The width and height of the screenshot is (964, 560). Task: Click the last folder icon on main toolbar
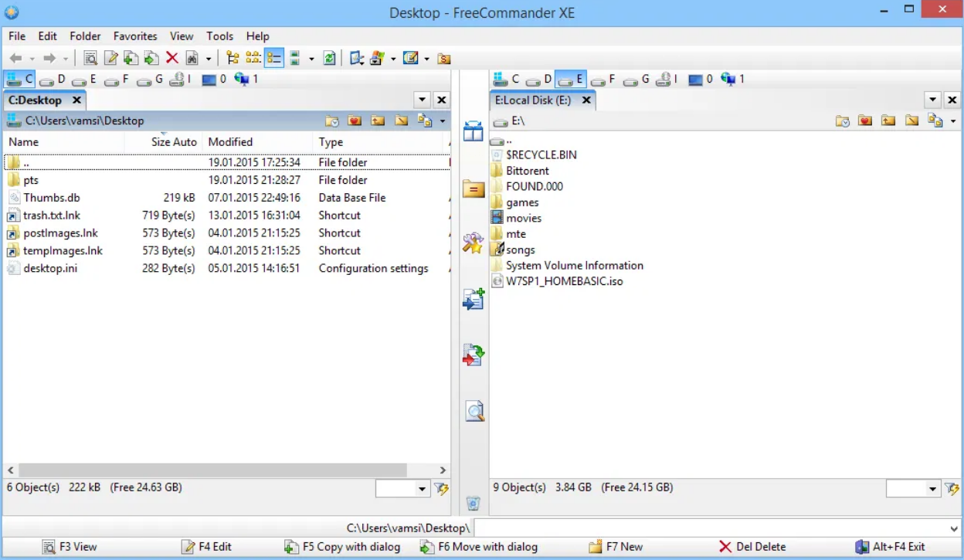(x=444, y=59)
